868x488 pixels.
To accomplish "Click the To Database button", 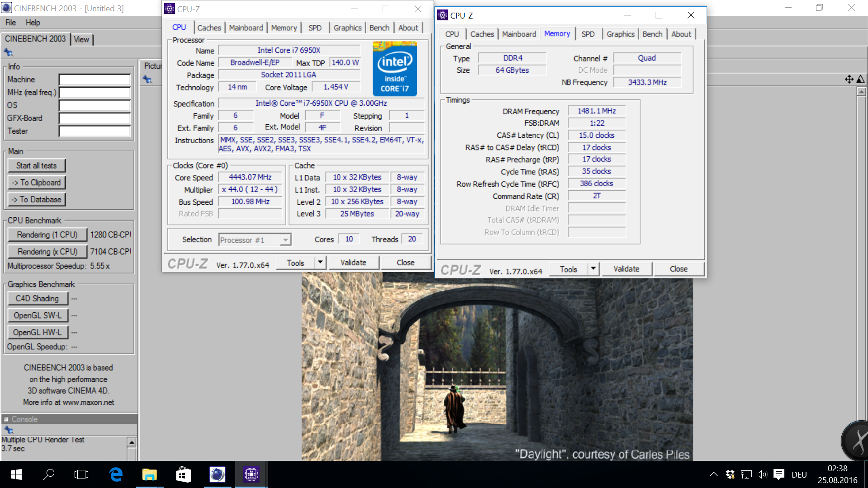I will [x=37, y=199].
